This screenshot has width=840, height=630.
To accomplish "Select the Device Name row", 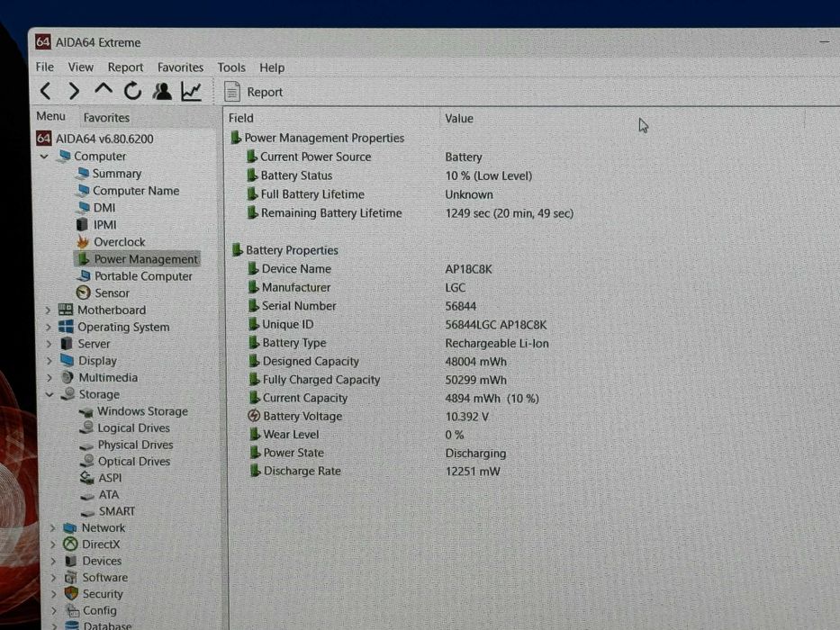I will tap(370, 269).
